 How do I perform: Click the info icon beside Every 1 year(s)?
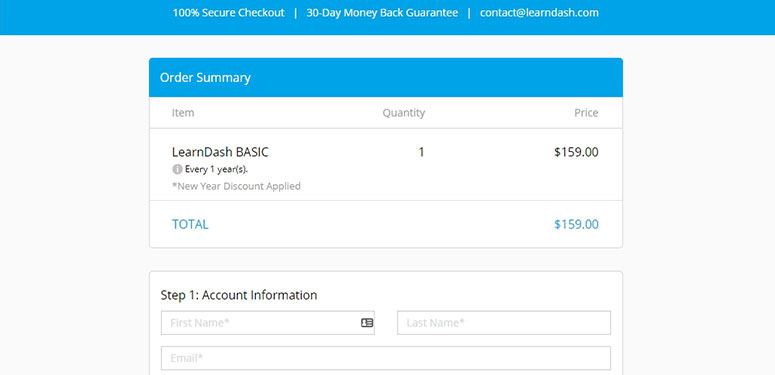tap(177, 169)
